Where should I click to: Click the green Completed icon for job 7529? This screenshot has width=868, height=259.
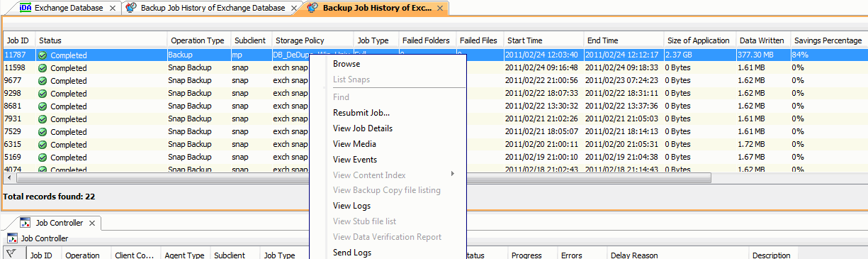[43, 132]
